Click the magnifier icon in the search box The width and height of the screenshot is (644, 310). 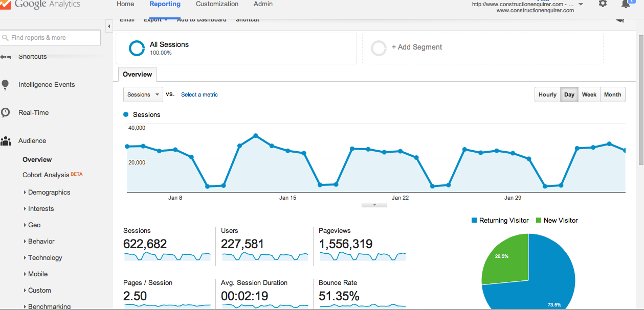point(6,38)
